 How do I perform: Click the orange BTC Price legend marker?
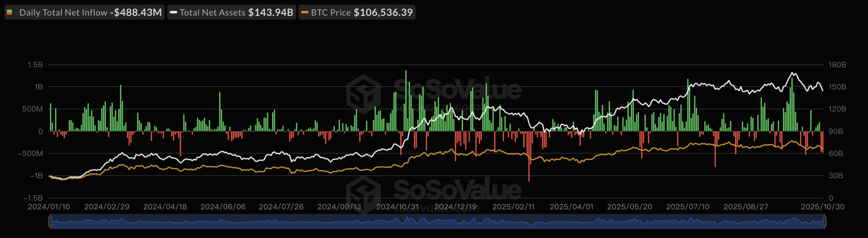point(305,12)
